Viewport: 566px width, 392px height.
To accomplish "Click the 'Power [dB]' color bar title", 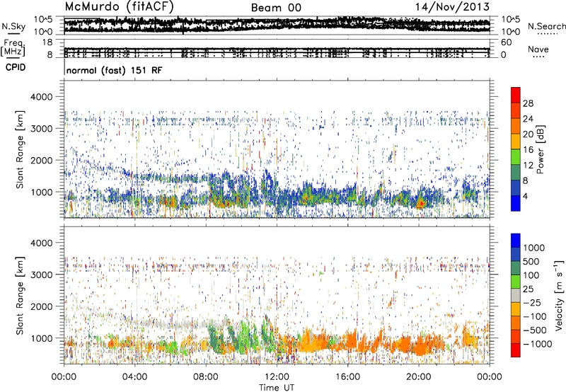I will (540, 149).
